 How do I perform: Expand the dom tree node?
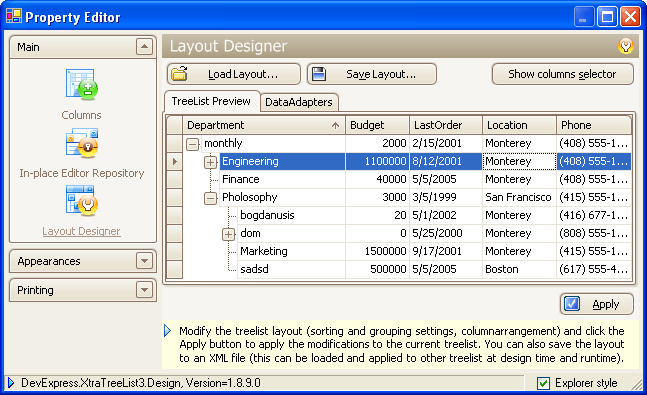pos(229,234)
